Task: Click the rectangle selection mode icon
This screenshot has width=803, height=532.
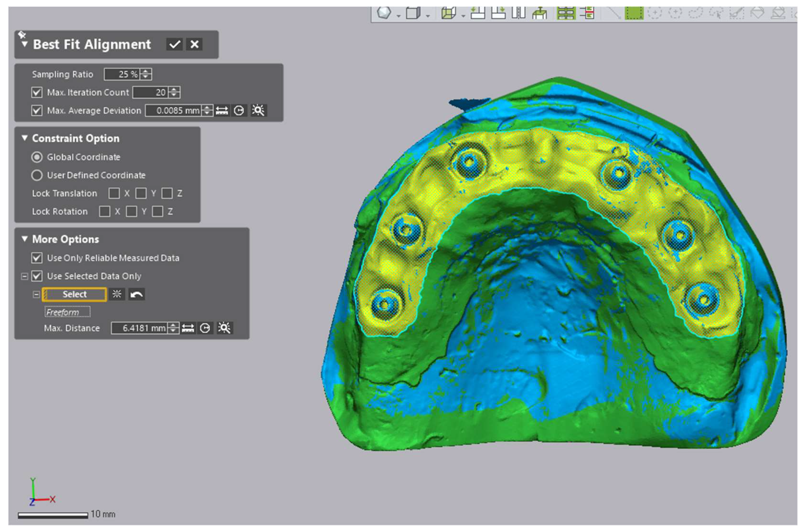Action: [x=634, y=13]
